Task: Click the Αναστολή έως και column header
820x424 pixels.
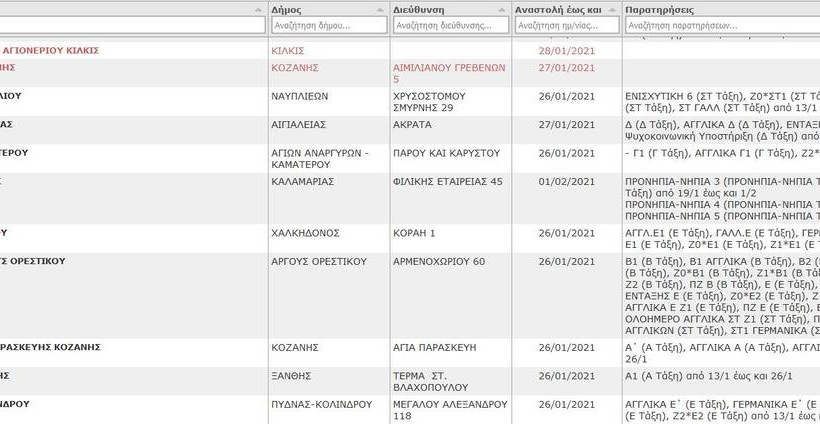Action: [558, 9]
